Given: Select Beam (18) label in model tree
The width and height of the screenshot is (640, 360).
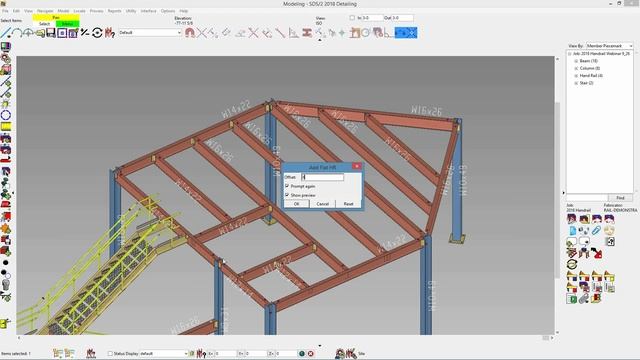Looking at the screenshot, I should (589, 61).
